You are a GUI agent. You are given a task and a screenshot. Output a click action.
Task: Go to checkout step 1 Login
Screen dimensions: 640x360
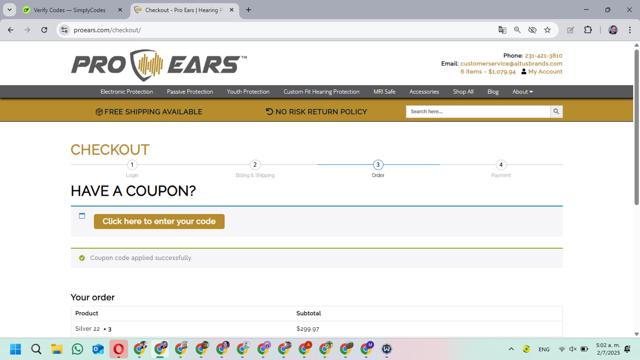point(132,165)
